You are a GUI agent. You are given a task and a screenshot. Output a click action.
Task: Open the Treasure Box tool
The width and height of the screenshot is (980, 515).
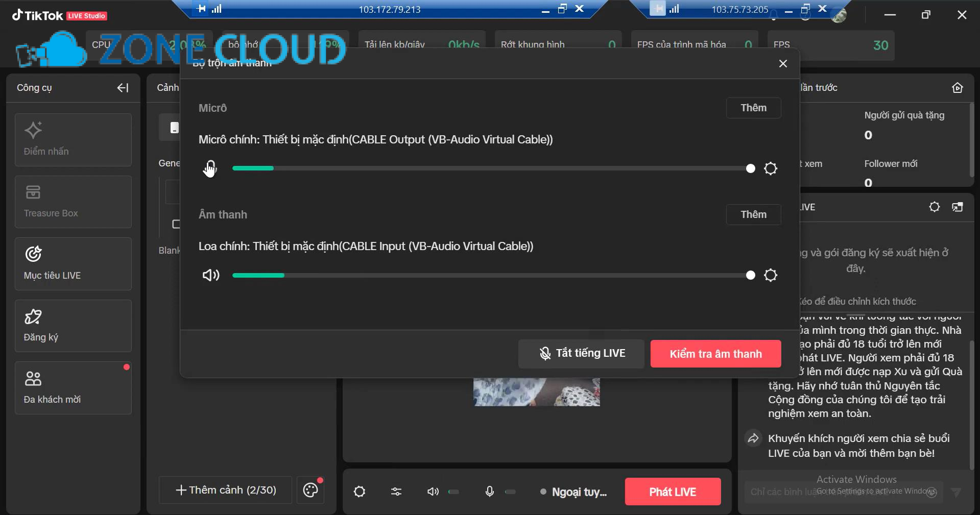point(73,202)
